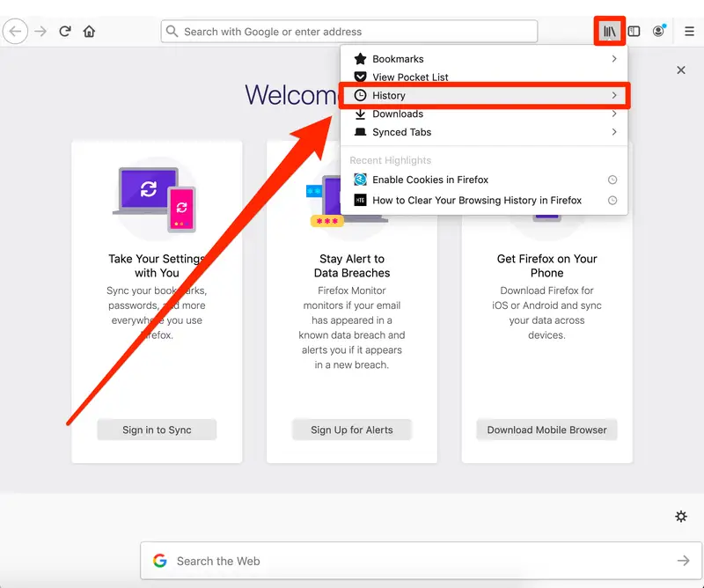
Task: Click the back navigation arrow
Action: (x=15, y=32)
